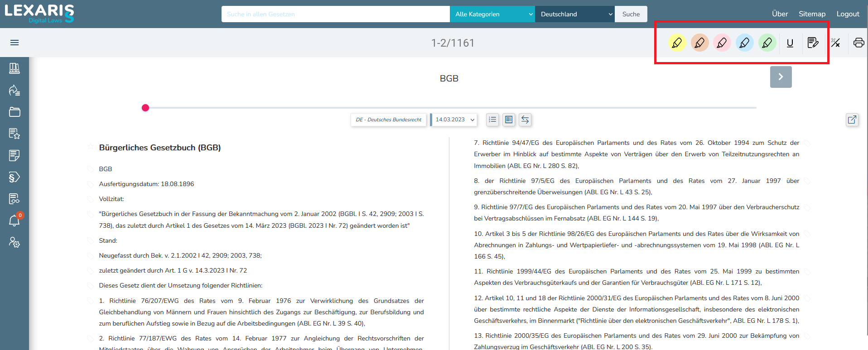Image resolution: width=868 pixels, height=350 pixels.
Task: Click the swap/compare arrows icon
Action: (x=525, y=120)
